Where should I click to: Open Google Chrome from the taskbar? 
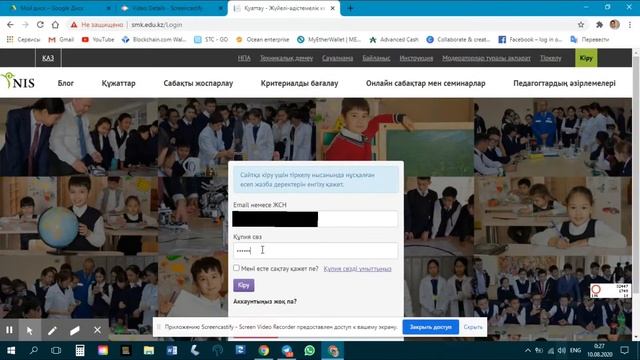click(x=264, y=351)
